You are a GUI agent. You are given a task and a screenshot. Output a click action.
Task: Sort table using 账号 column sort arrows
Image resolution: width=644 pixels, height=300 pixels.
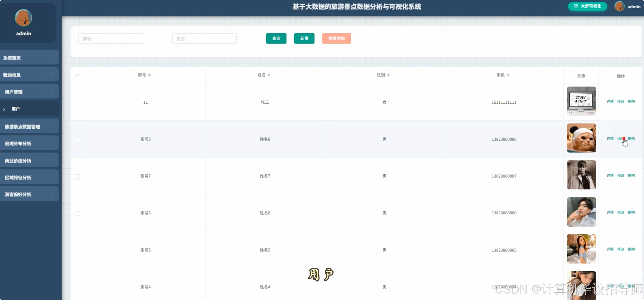[x=150, y=75]
